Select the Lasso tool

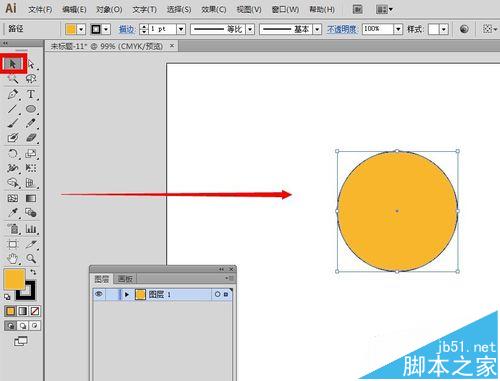31,79
